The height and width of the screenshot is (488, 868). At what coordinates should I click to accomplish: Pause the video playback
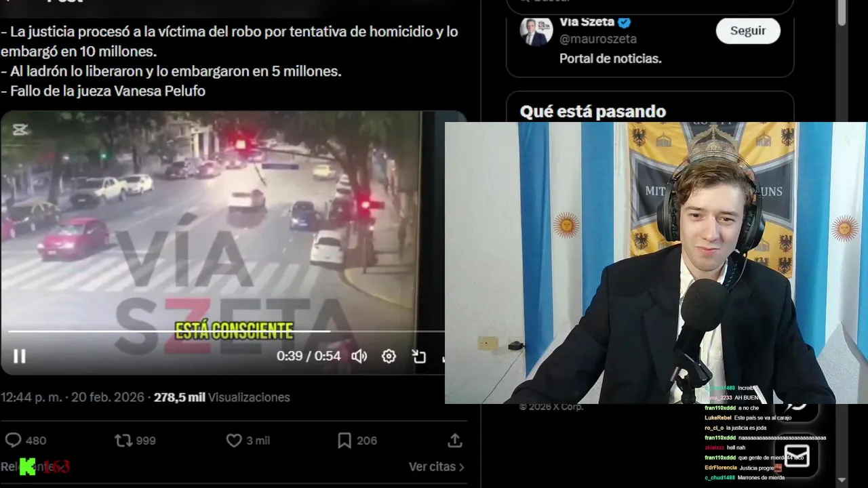20,356
